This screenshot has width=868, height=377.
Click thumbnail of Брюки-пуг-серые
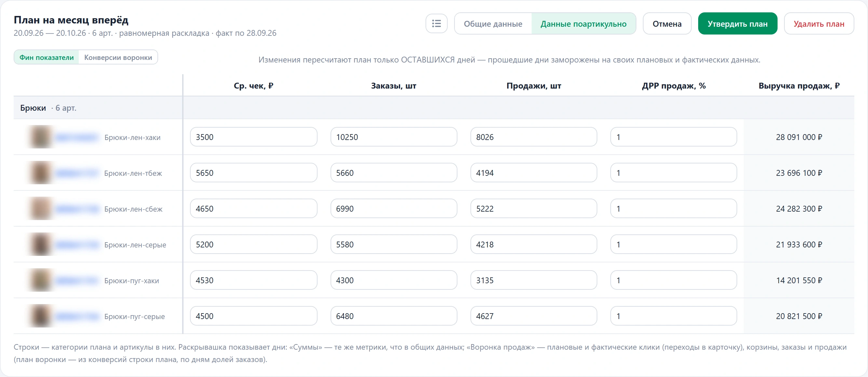(x=40, y=315)
